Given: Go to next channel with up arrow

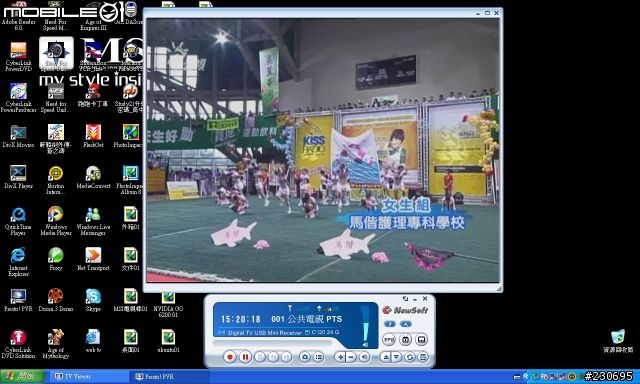Looking at the screenshot, I should [x=385, y=357].
